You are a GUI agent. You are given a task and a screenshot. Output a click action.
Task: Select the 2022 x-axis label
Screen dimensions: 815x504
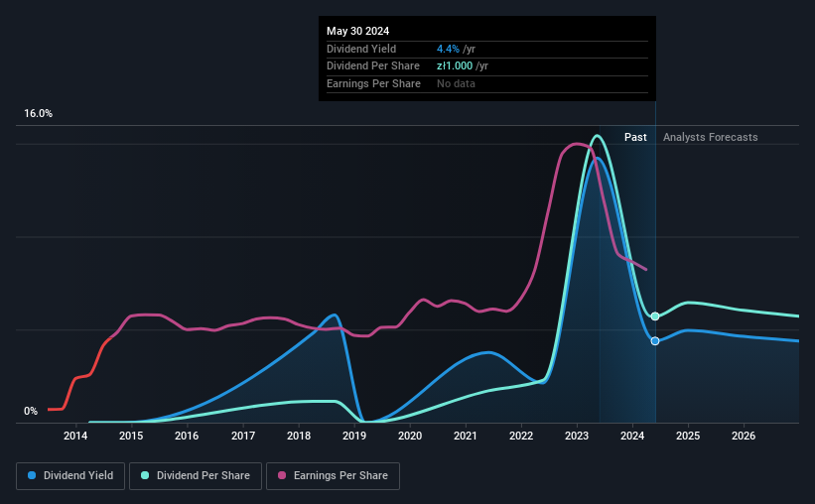521,436
